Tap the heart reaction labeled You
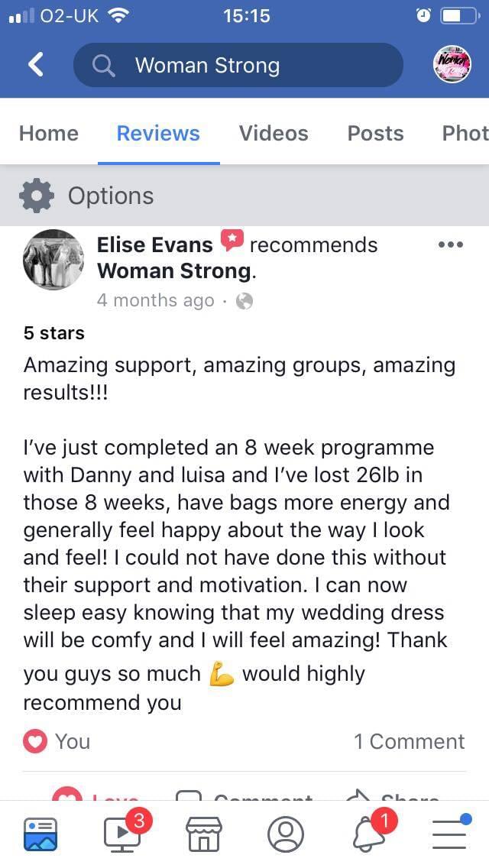Image resolution: width=489 pixels, height=868 pixels. 57,741
